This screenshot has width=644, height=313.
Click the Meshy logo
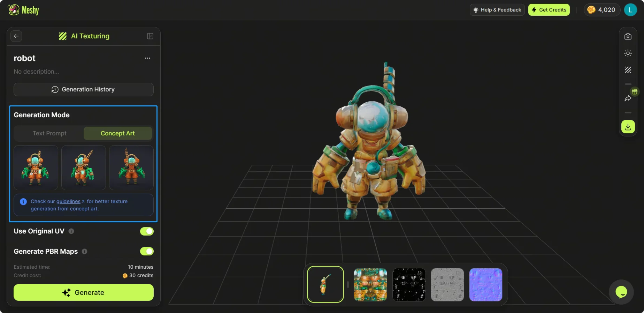[23, 10]
